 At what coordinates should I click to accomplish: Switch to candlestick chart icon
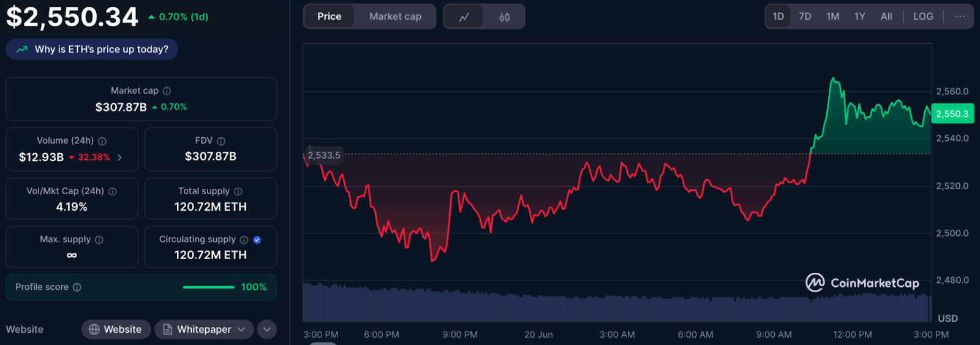504,17
